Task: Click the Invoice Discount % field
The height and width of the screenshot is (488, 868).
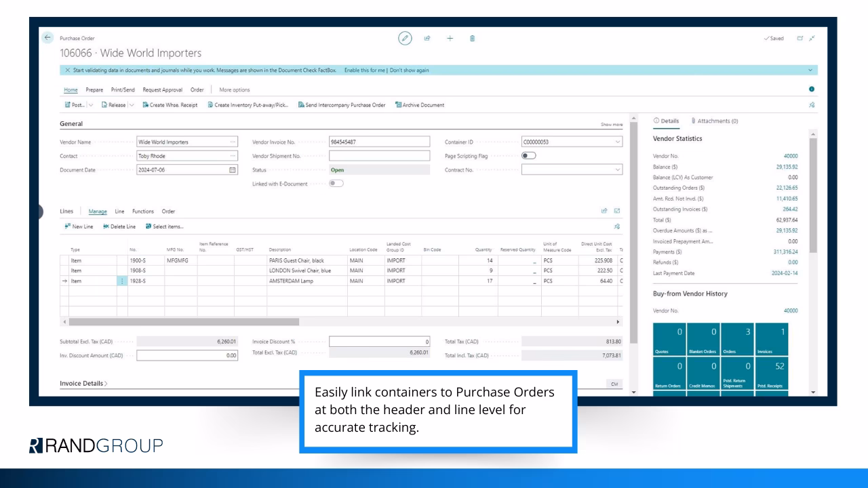Action: pyautogui.click(x=379, y=342)
